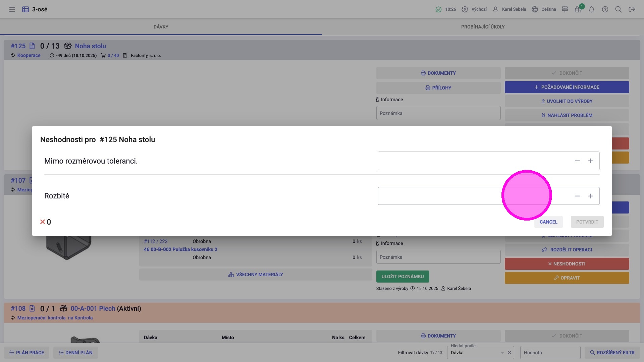This screenshot has width=644, height=362.
Task: Click the notifications bell icon
Action: 592,9
